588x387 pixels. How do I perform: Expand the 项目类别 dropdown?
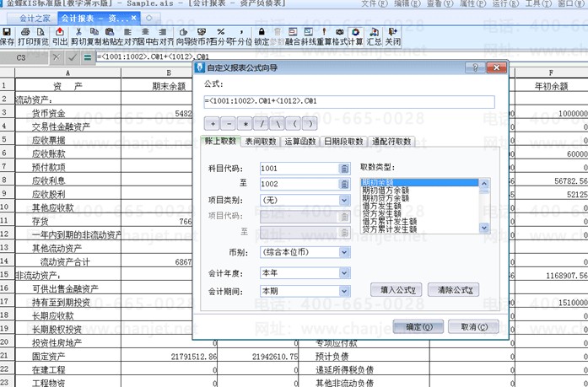point(345,201)
